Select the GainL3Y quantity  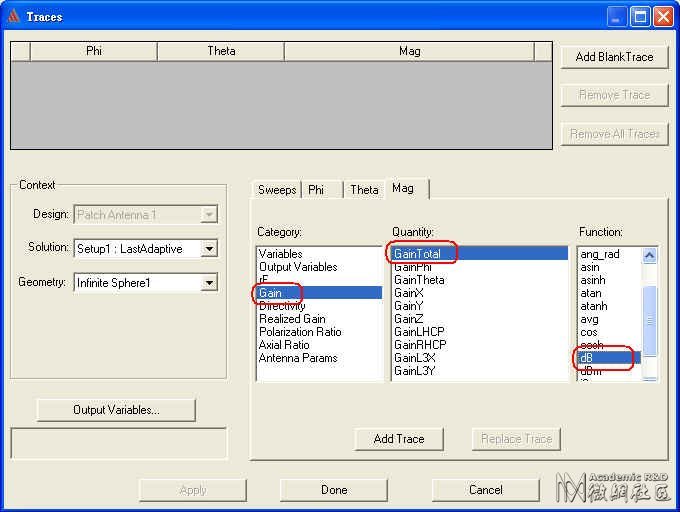[x=480, y=371]
